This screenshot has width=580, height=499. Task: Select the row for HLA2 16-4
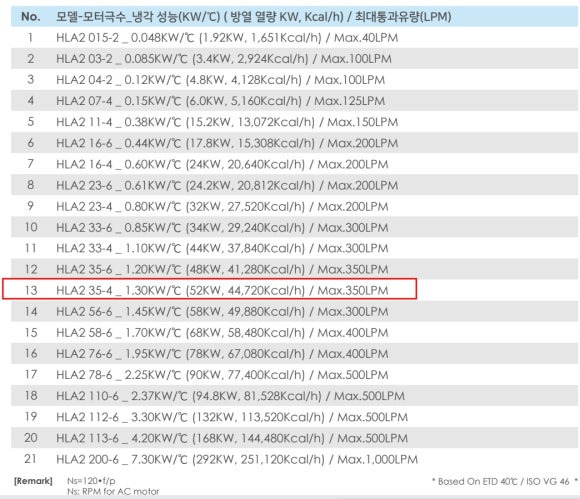294,164
